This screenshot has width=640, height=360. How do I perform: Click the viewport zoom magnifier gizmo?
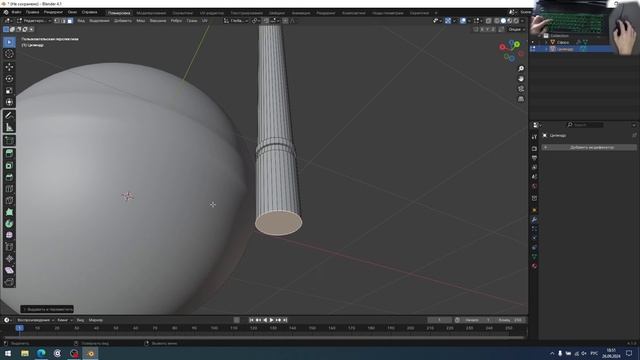click(x=521, y=69)
